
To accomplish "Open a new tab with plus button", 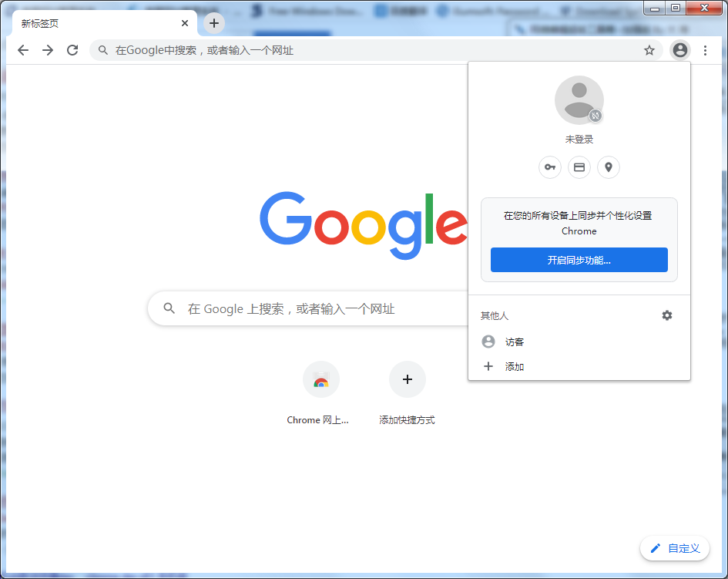I will (x=214, y=23).
